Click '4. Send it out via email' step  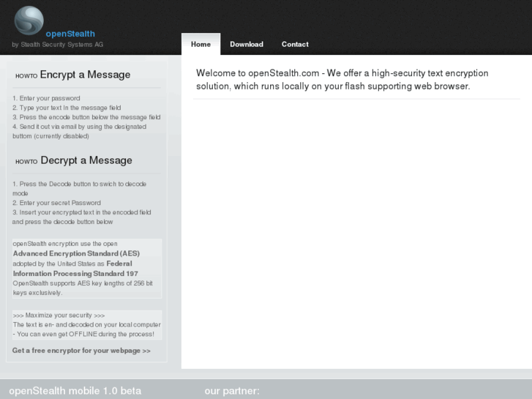point(80,132)
